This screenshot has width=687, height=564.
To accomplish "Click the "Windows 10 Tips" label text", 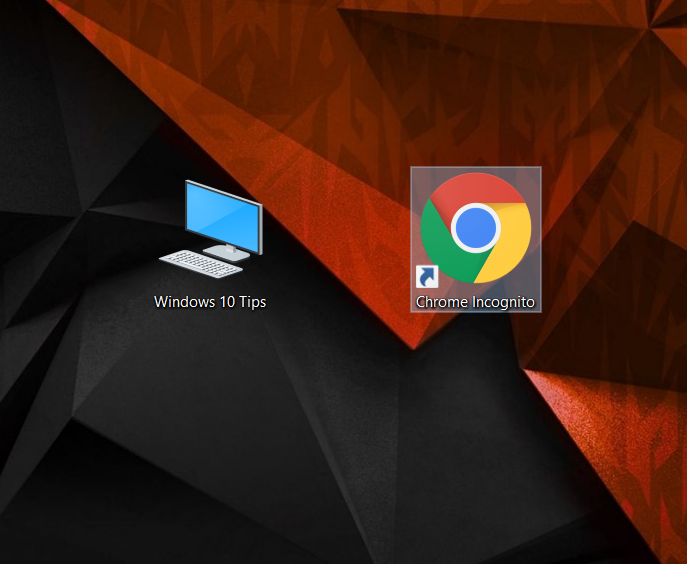I will pyautogui.click(x=210, y=302).
